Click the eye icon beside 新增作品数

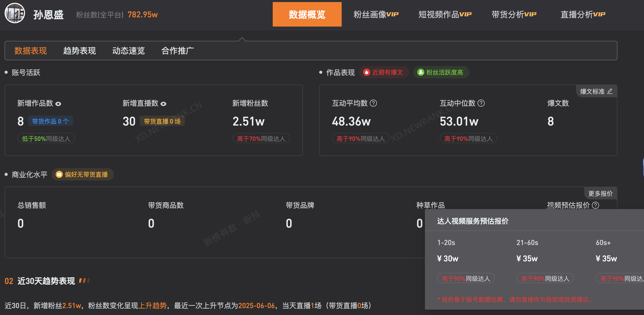click(x=58, y=104)
